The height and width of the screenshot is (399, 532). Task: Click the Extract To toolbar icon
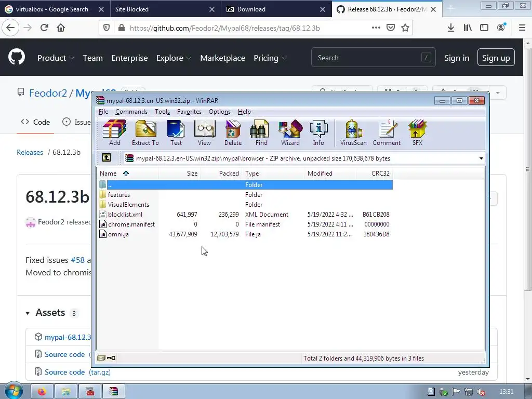point(145,132)
